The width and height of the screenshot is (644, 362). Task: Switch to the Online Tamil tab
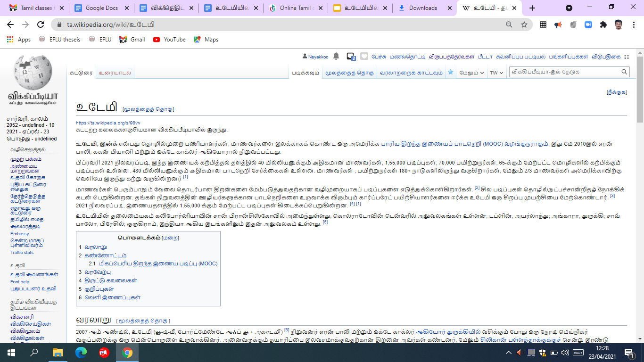tap(295, 8)
